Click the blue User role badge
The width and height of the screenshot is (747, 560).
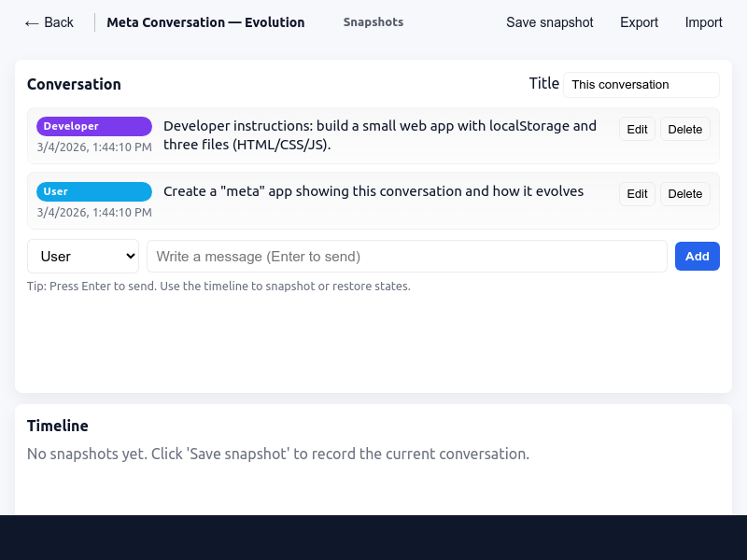click(93, 191)
